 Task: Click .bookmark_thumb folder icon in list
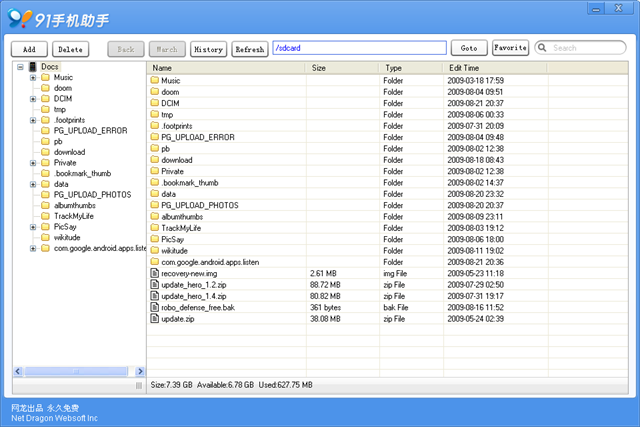coord(155,182)
